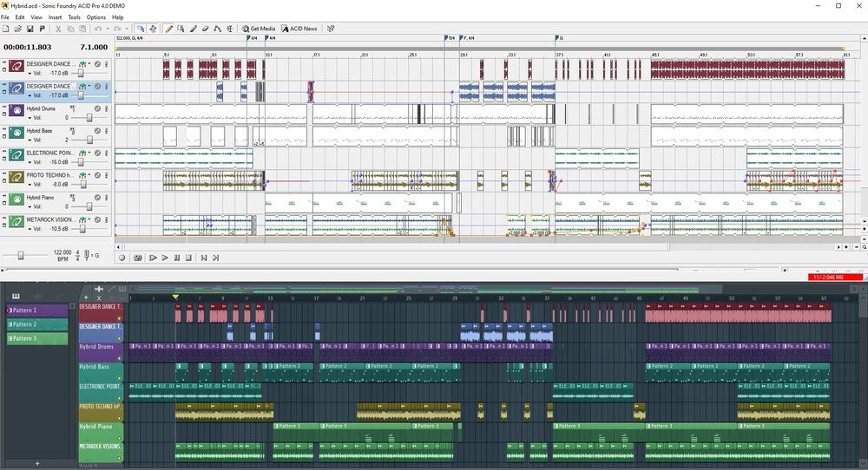This screenshot has height=470, width=868.
Task: Click the PROTO TECHNO track loop icon
Action: (x=16, y=178)
